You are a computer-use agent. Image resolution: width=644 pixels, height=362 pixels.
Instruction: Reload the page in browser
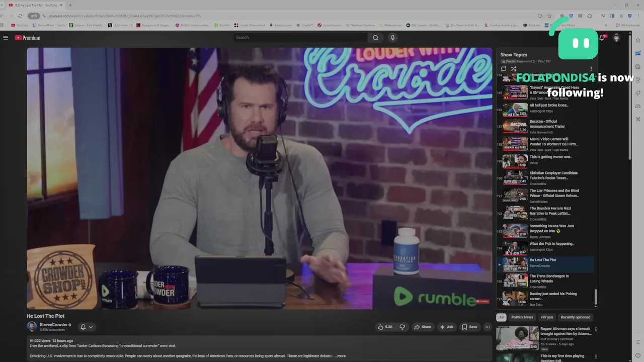[x=19, y=16]
